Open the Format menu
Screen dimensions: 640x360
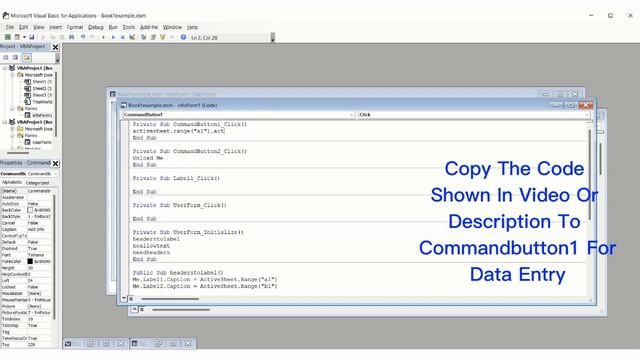coord(75,27)
